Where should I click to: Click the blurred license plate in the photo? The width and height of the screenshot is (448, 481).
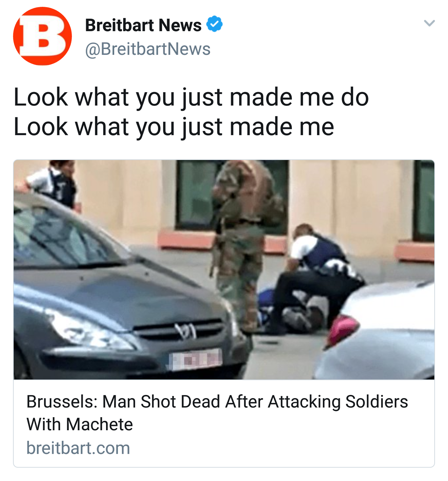(195, 359)
